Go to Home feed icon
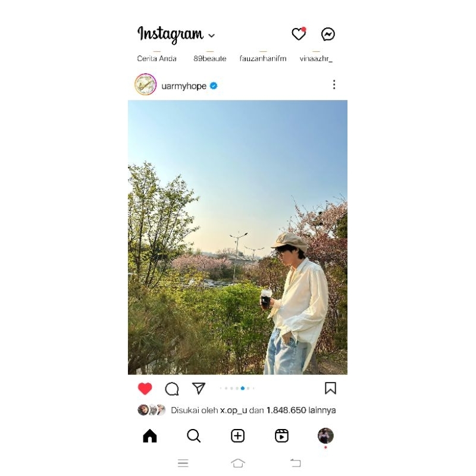The width and height of the screenshot is (476, 476). 150,436
